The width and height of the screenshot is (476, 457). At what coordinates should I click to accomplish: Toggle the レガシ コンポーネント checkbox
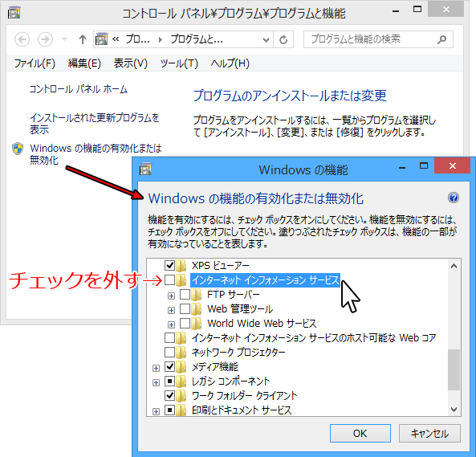pyautogui.click(x=169, y=381)
